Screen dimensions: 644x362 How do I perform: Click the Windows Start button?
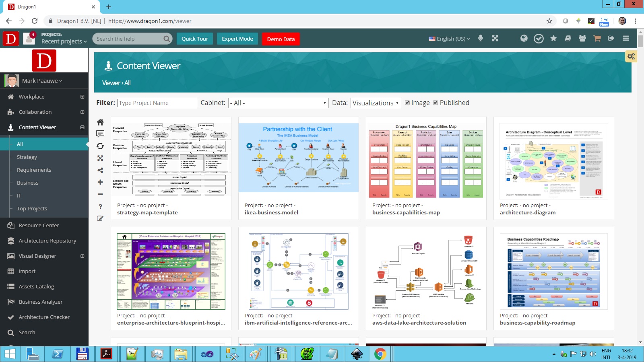pos(10,354)
